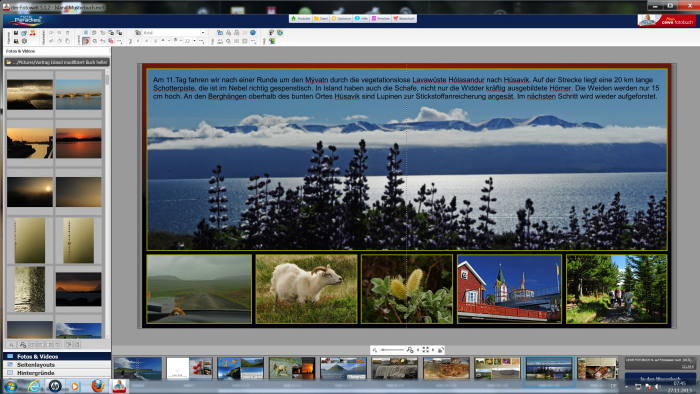Select the sheep page thumbnail in filmstrip

click(x=292, y=368)
